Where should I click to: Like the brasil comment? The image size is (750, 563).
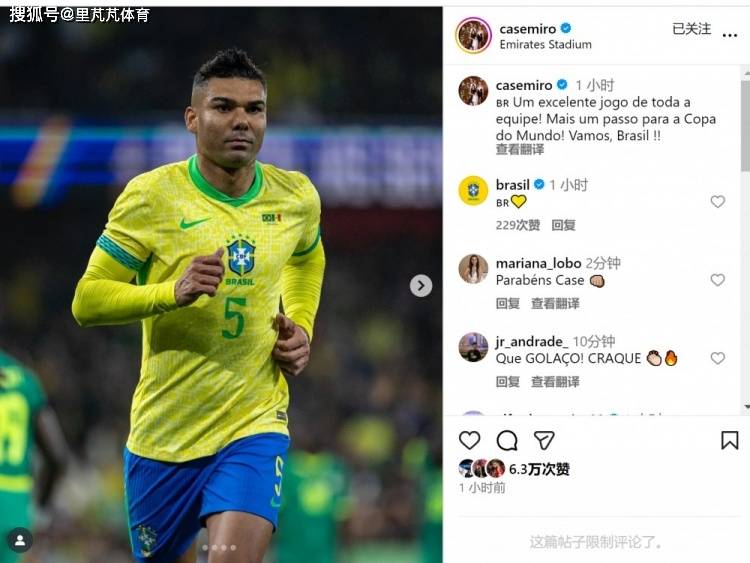pyautogui.click(x=717, y=201)
